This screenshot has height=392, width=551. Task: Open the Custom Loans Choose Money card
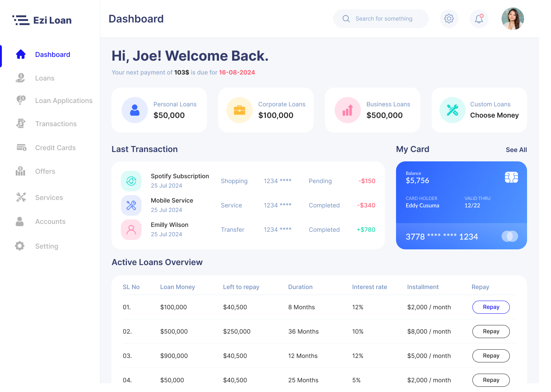pyautogui.click(x=479, y=110)
